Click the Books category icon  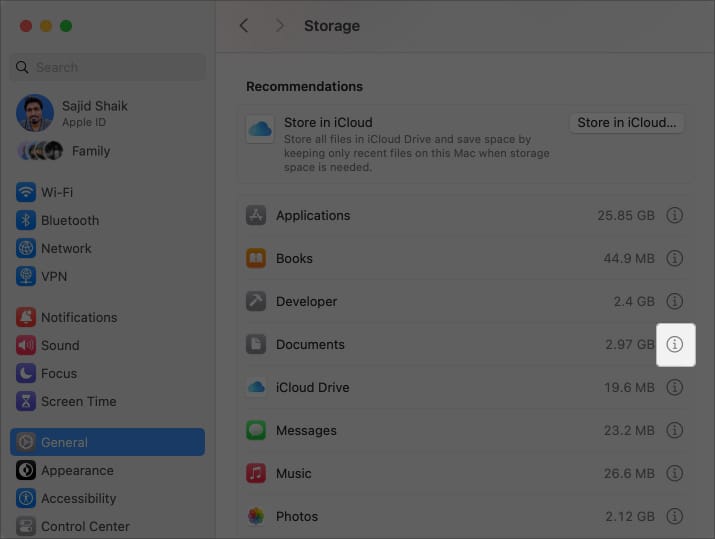pyautogui.click(x=256, y=258)
